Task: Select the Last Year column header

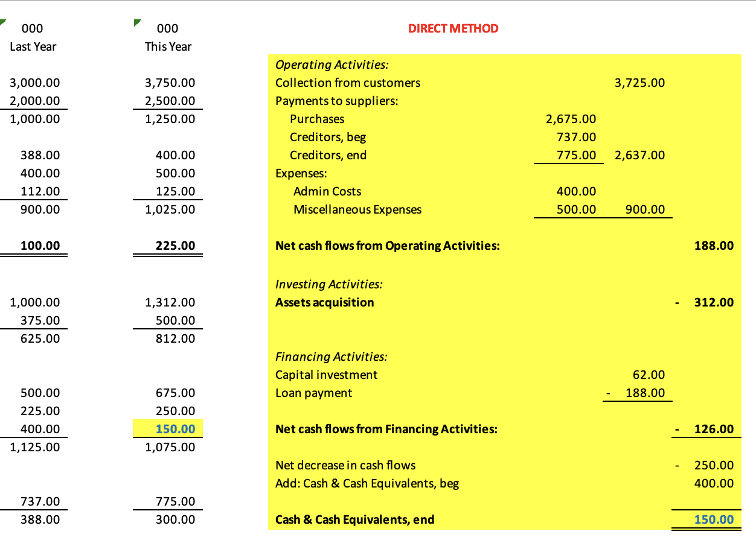Action: tap(33, 46)
